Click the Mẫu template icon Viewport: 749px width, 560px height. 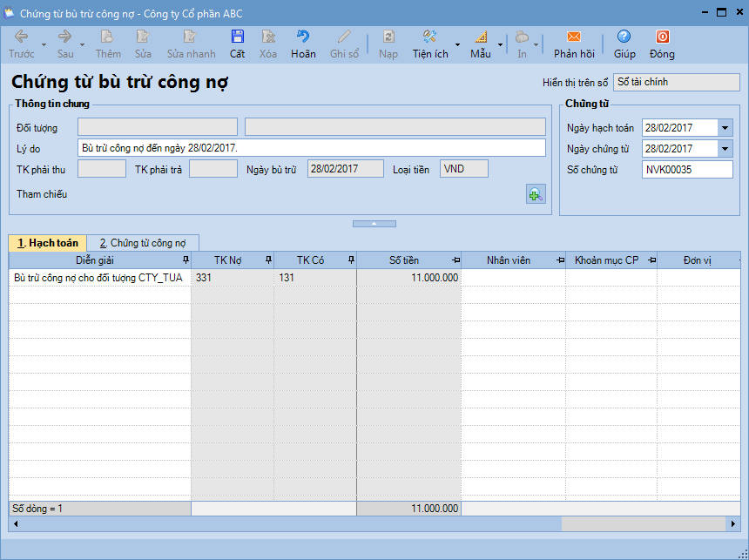click(481, 37)
